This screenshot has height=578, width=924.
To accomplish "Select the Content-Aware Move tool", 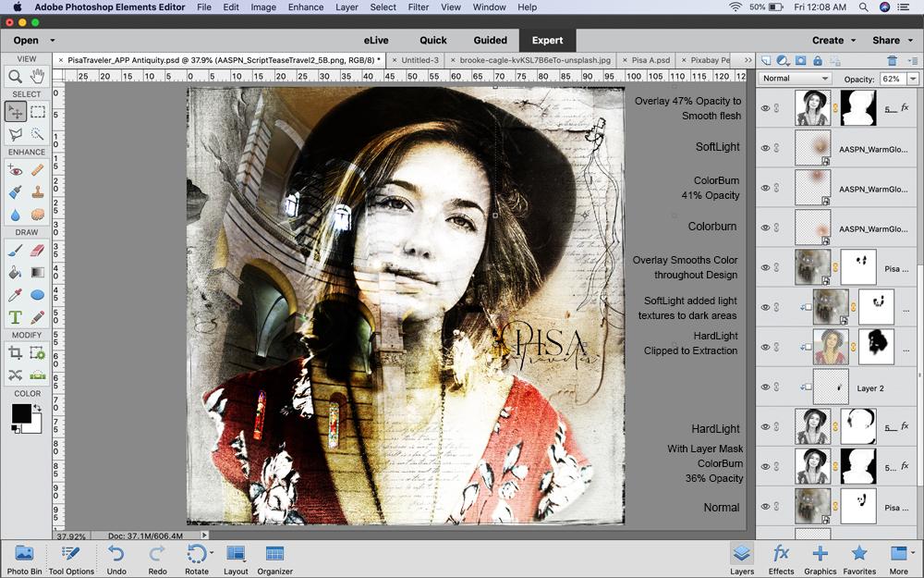I will click(x=16, y=375).
